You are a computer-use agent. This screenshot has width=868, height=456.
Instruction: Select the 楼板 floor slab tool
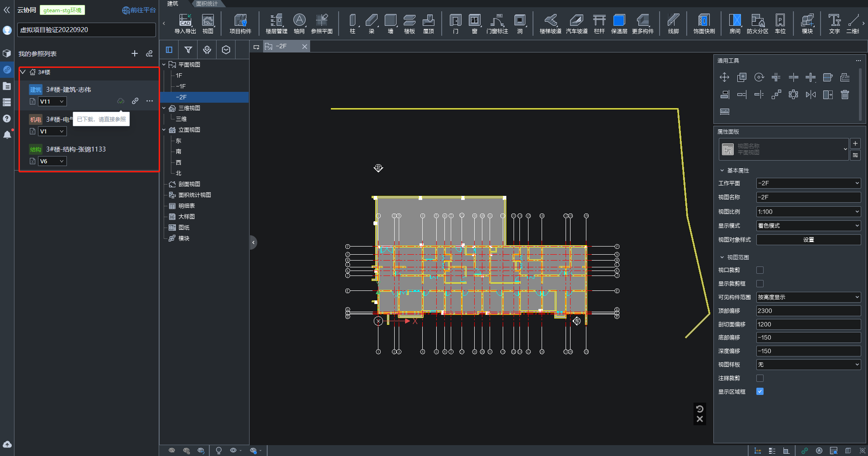tap(410, 24)
